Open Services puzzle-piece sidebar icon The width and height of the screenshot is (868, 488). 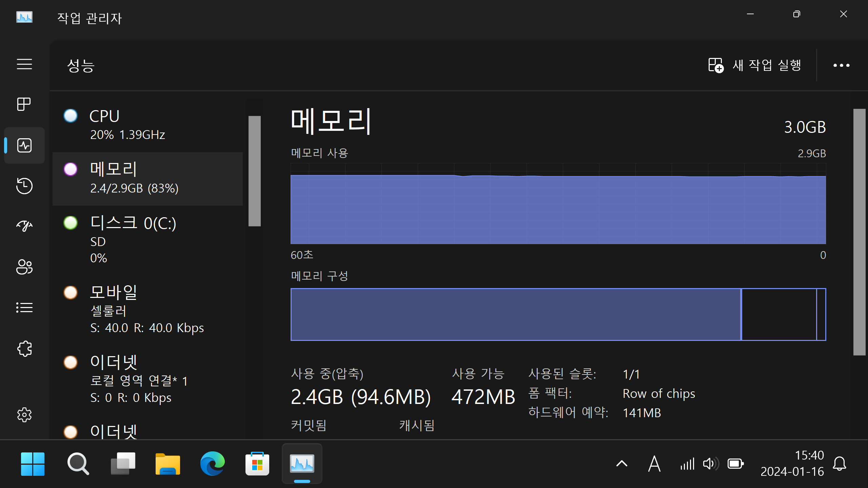coord(24,348)
